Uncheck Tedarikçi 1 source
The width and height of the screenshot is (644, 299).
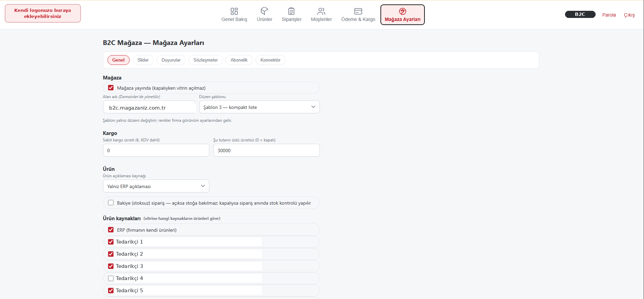click(x=111, y=242)
